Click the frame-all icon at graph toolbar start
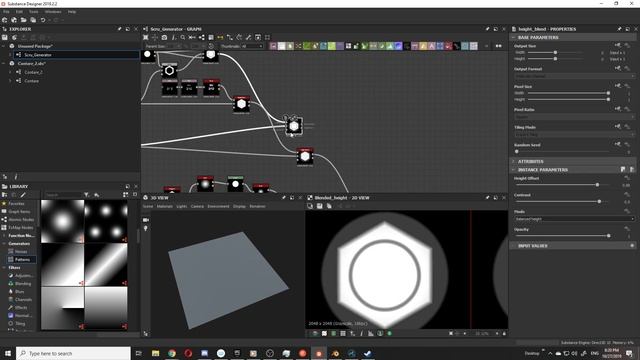 [x=146, y=37]
